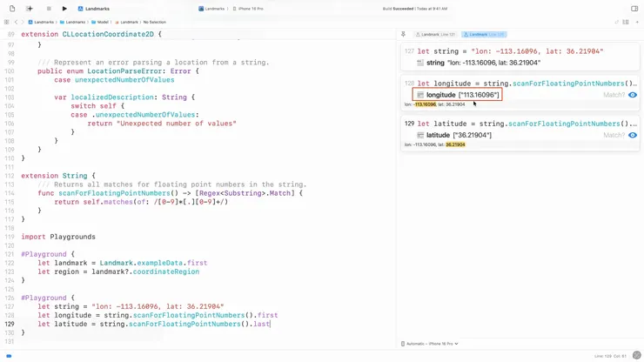Click the Run (play) button in toolbar
This screenshot has height=362, width=644.
[64, 9]
